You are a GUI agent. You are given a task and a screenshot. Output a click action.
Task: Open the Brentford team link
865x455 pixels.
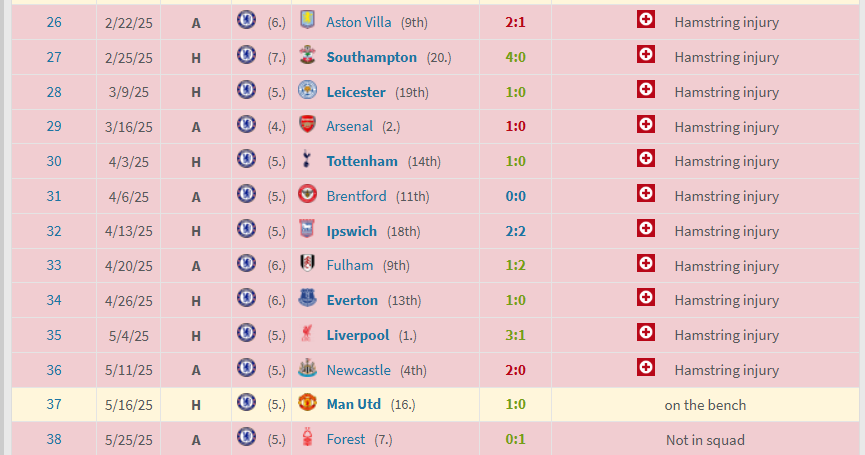(x=356, y=196)
